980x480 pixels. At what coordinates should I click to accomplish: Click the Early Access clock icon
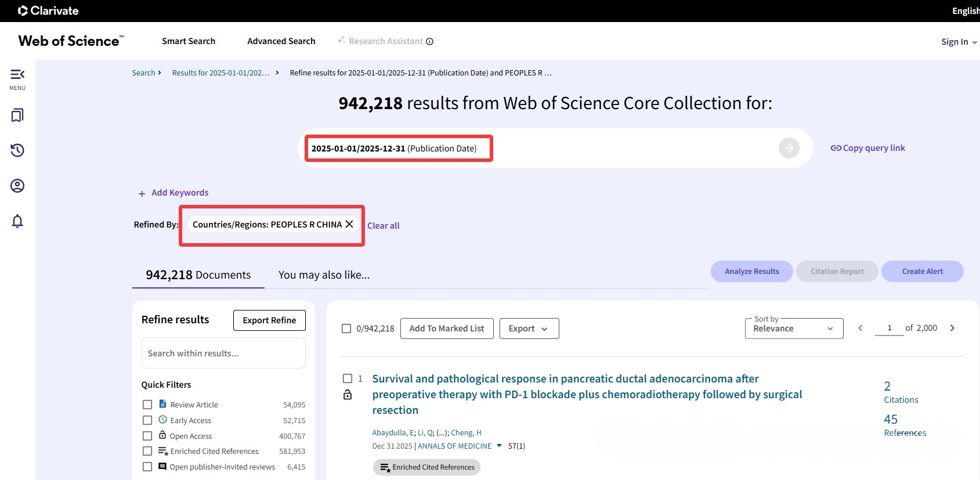(x=162, y=420)
